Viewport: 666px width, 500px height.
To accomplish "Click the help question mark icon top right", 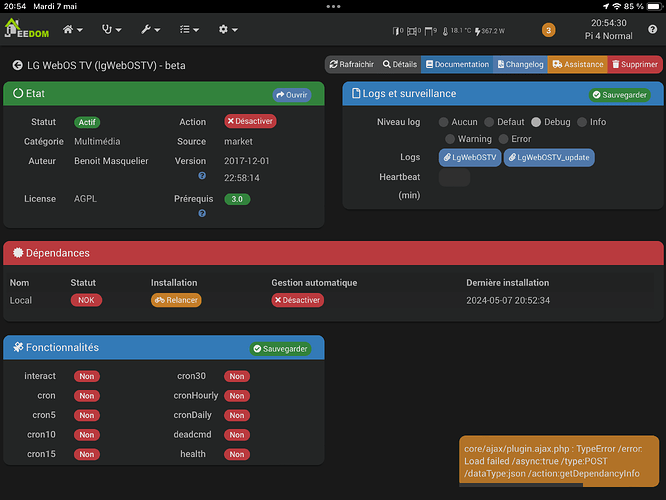I will (652, 29).
